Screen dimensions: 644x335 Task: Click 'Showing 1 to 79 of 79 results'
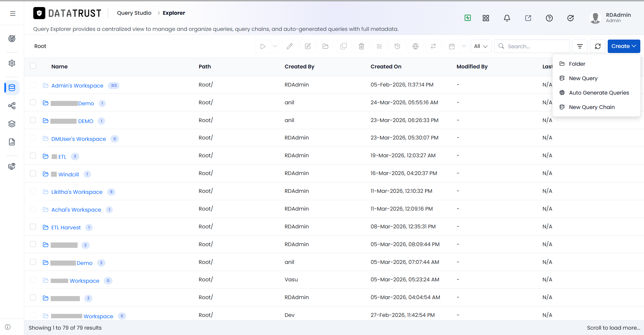coord(65,328)
